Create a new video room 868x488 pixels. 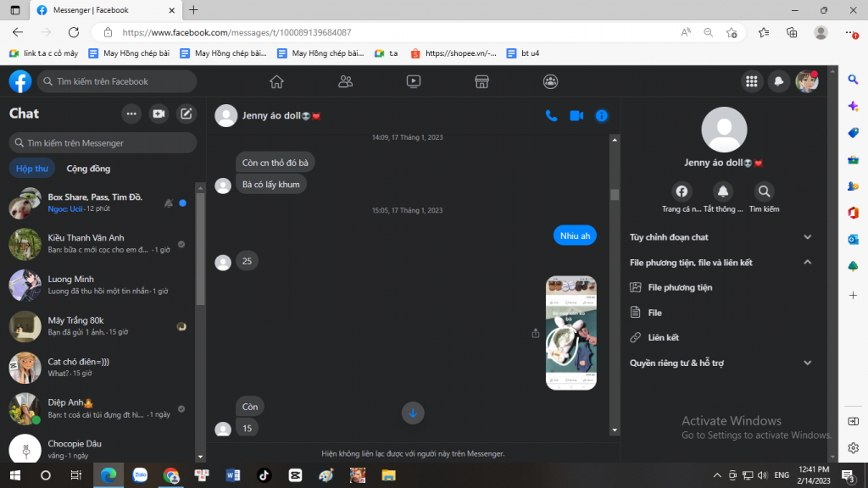click(x=159, y=114)
